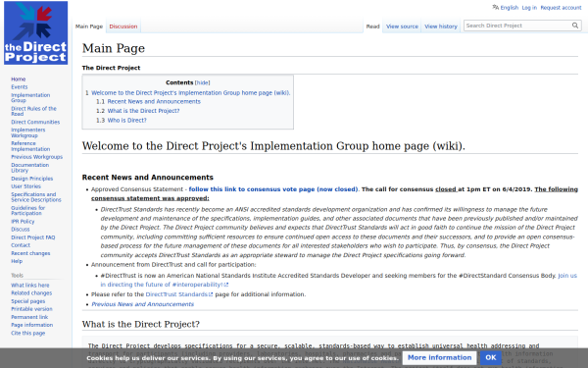
Task: Open Specifications and Service Descriptions link
Action: pos(35,197)
